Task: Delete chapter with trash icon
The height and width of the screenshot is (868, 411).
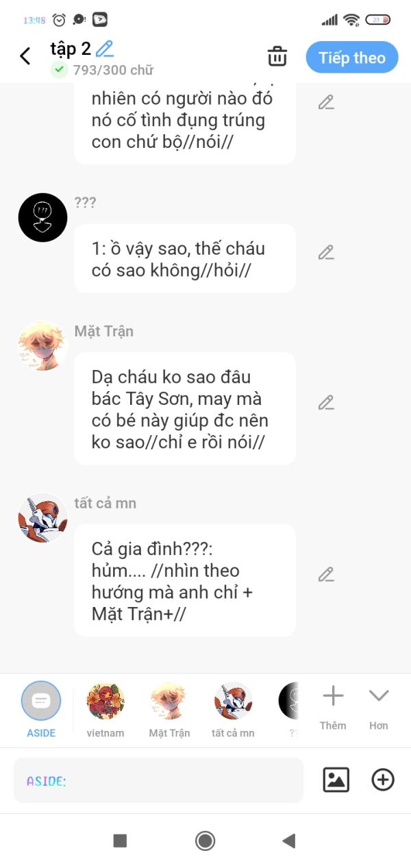Action: (277, 57)
